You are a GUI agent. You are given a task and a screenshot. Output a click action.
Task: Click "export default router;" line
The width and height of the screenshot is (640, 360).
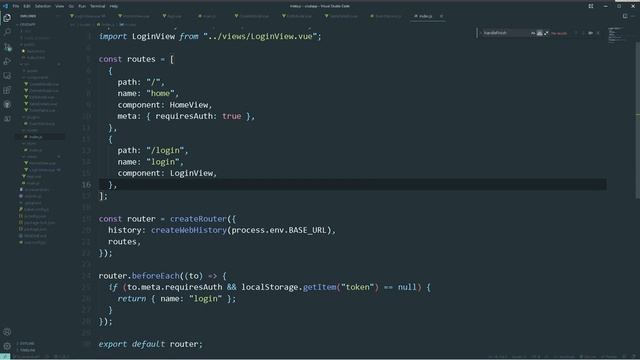coord(150,344)
